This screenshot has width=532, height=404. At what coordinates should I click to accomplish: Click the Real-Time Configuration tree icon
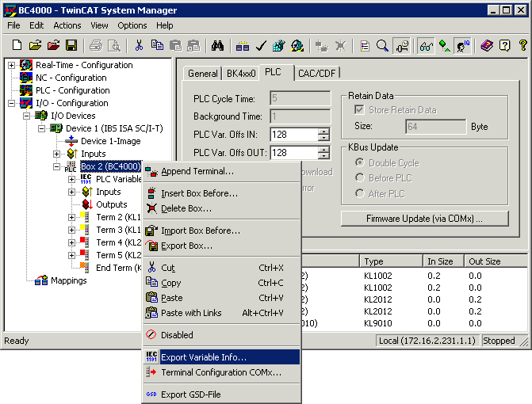26,65
